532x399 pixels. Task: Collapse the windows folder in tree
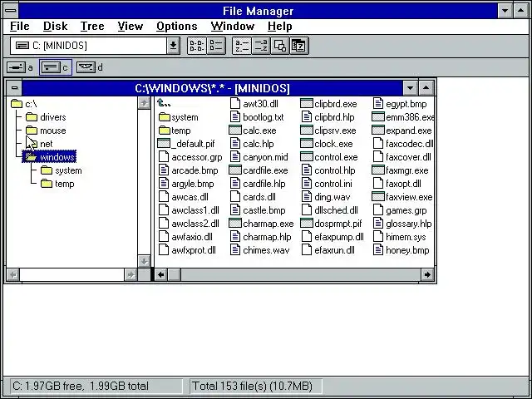point(50,157)
